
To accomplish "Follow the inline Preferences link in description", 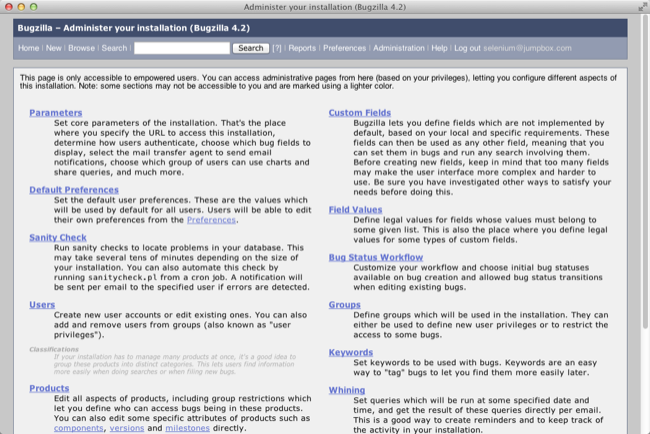I will [211, 220].
